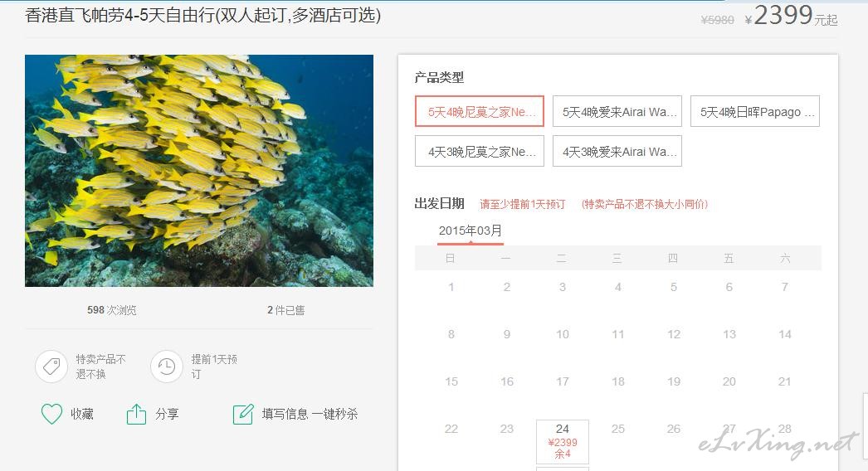Click calendar date 26

click(674, 429)
